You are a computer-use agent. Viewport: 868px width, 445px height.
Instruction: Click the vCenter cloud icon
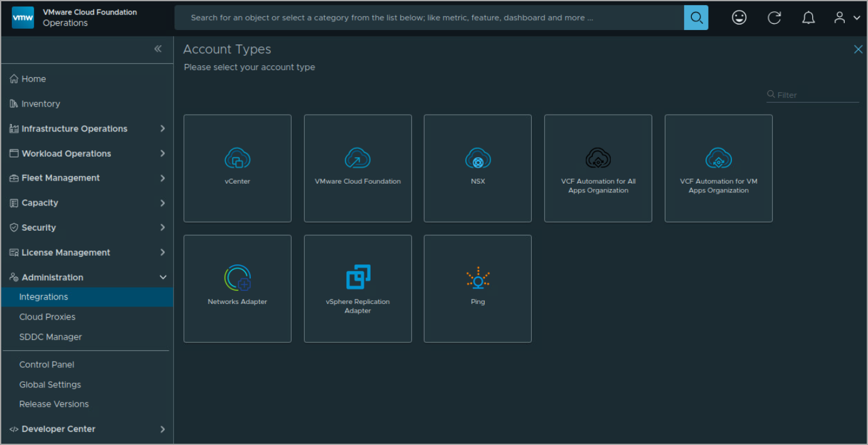pos(238,159)
